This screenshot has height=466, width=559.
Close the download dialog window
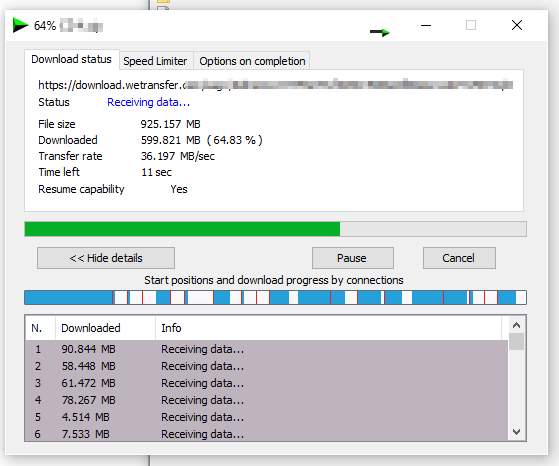click(x=517, y=25)
